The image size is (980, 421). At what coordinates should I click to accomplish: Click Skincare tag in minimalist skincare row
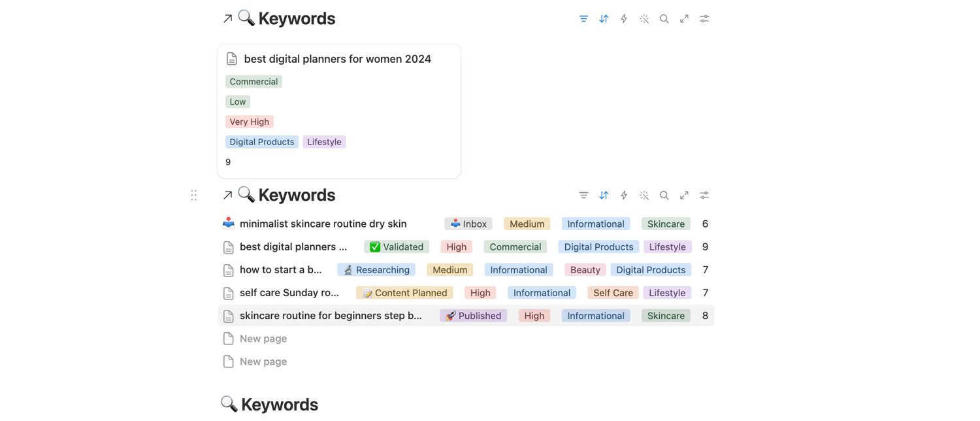pos(666,224)
